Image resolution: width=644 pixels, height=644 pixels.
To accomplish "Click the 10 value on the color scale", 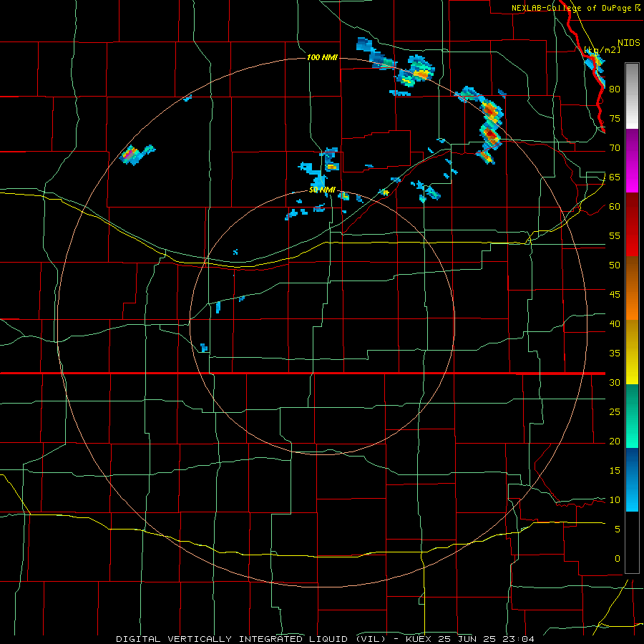I will (x=615, y=500).
